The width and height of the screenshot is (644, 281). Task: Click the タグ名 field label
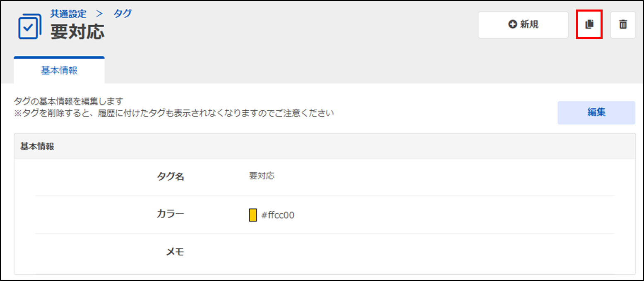(x=170, y=177)
